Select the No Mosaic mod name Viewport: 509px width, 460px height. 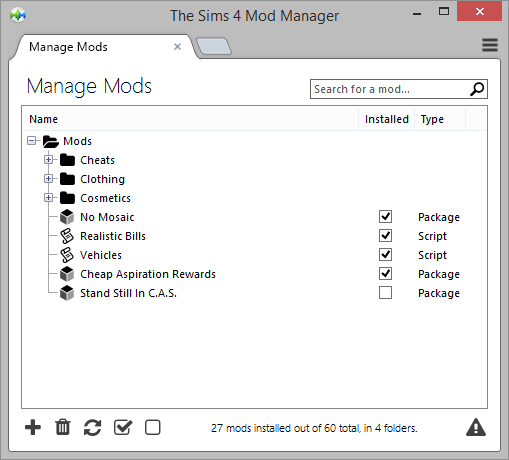tap(107, 217)
